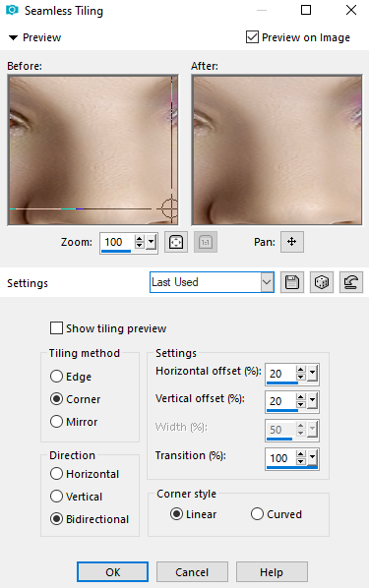Click the Before preview crosshair handle
The height and width of the screenshot is (588, 369).
point(169,208)
